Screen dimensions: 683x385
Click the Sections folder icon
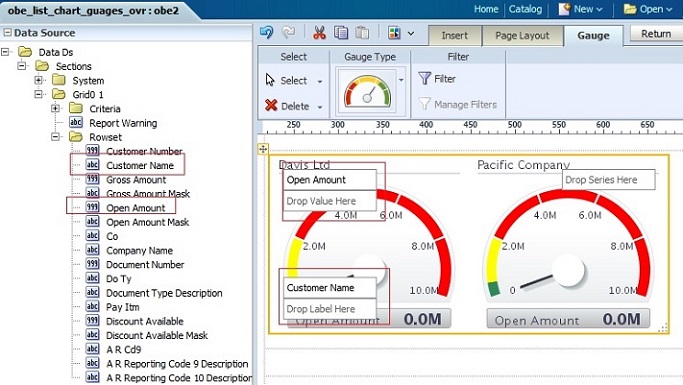click(42, 66)
